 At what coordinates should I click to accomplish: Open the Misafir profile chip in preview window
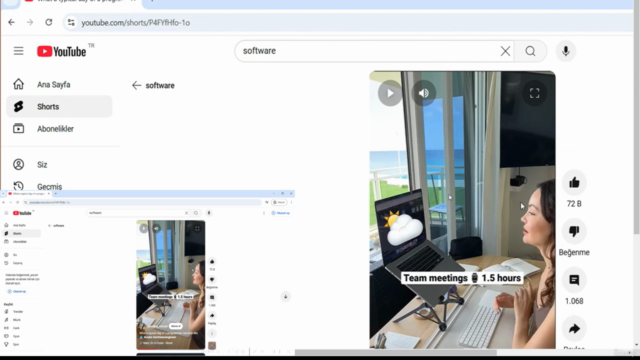[279, 202]
